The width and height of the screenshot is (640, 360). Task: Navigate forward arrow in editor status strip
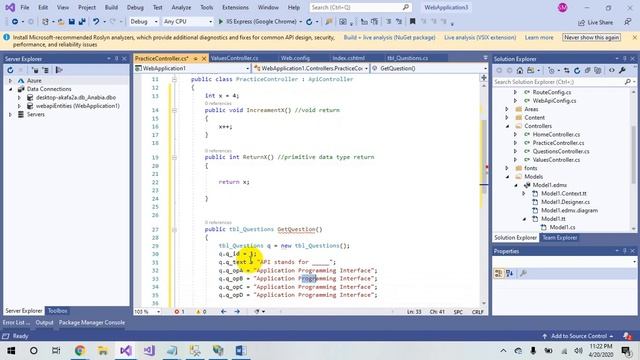[x=237, y=311]
